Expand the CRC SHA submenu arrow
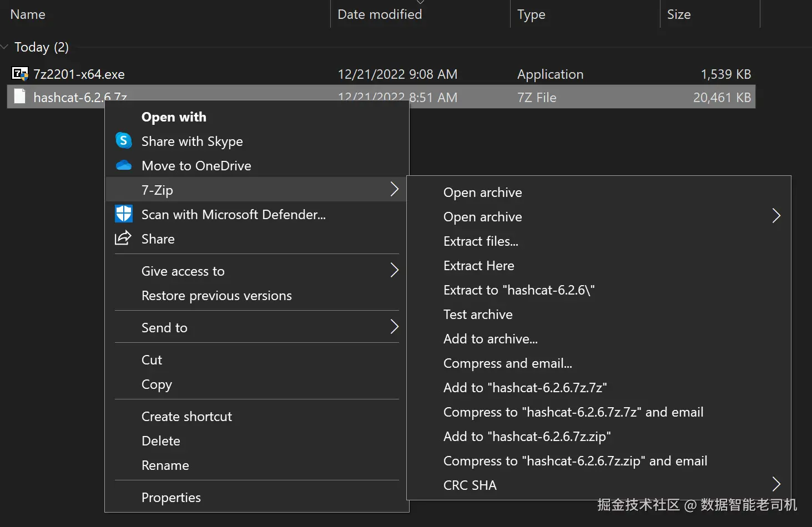The width and height of the screenshot is (812, 527). tap(776, 484)
